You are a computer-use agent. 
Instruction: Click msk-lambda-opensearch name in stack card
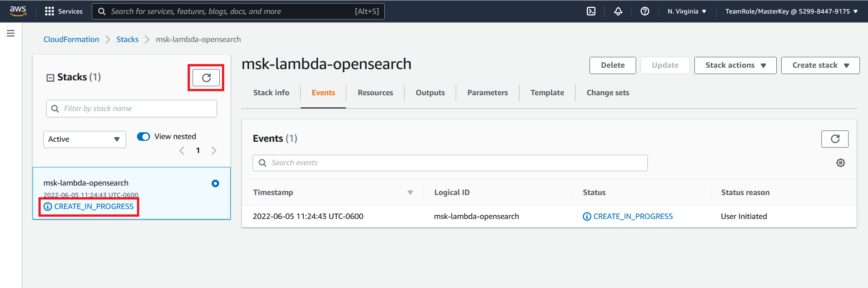(x=86, y=183)
